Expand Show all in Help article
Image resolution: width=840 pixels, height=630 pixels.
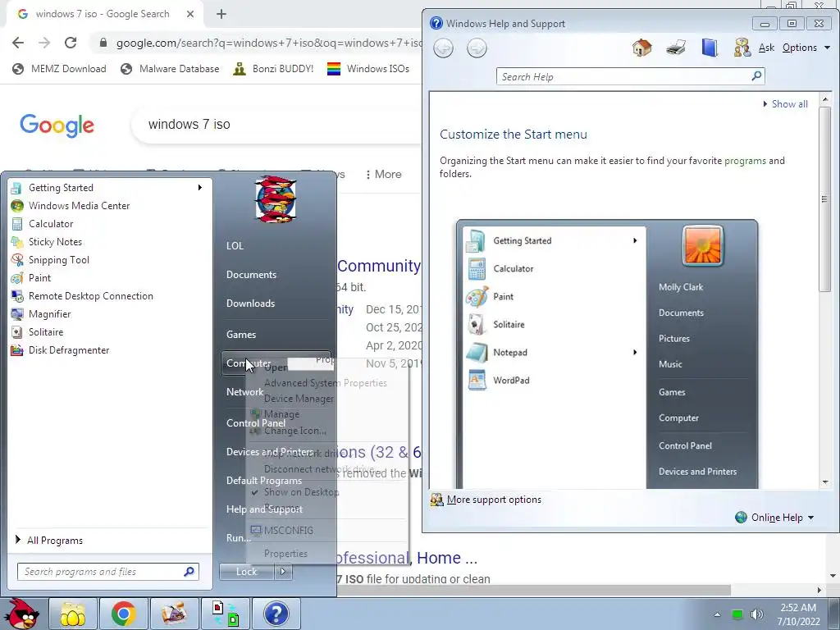pos(785,104)
